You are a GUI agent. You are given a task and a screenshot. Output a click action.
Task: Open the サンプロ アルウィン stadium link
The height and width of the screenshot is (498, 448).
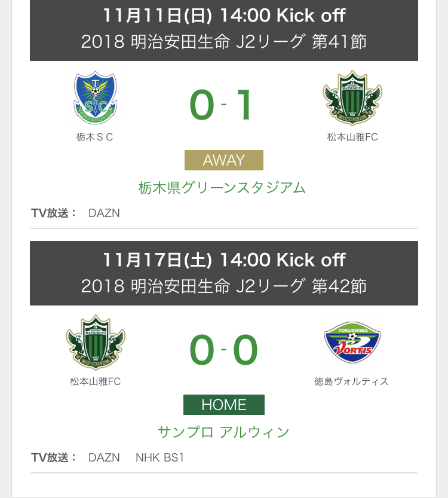click(223, 432)
